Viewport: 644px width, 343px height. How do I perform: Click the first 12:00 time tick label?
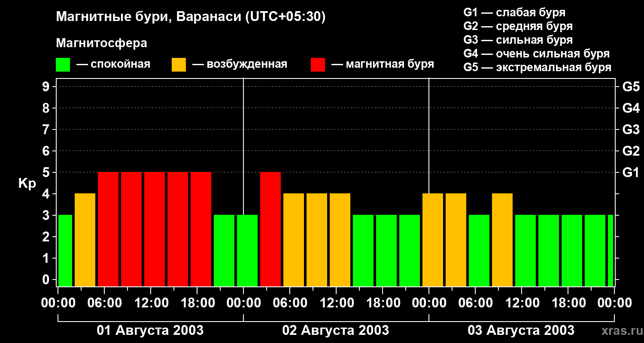(151, 303)
